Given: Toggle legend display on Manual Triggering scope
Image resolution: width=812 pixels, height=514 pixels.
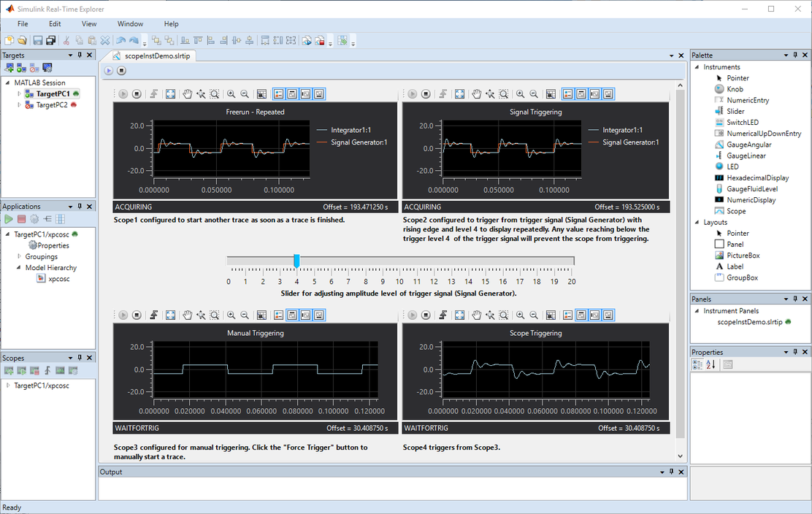Looking at the screenshot, I should pos(279,315).
